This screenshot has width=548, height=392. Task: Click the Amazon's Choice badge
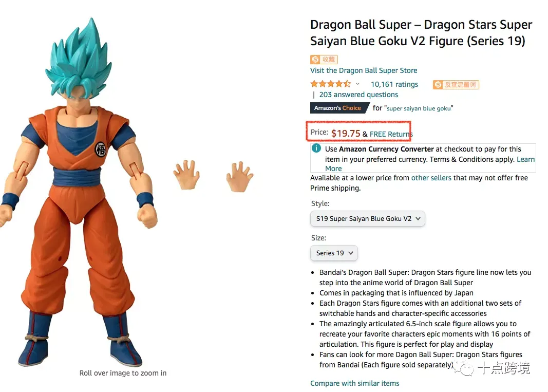[x=339, y=108]
